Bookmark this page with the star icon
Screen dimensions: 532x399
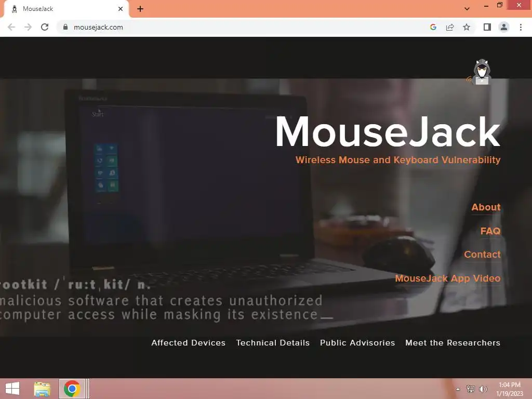pyautogui.click(x=467, y=27)
